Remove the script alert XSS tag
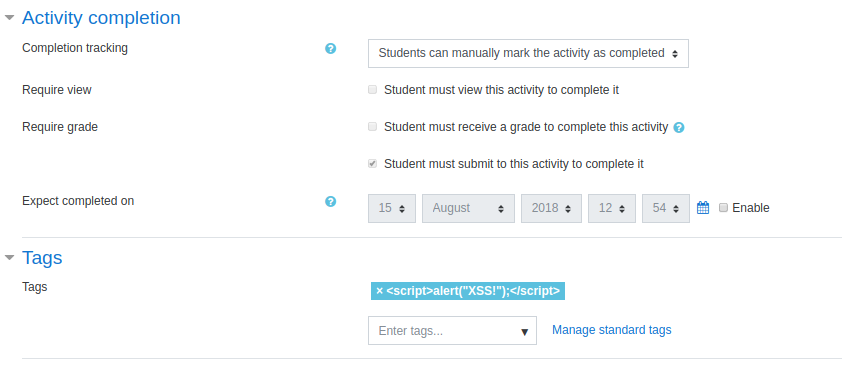Image resolution: width=842 pixels, height=366 pixels. 380,291
